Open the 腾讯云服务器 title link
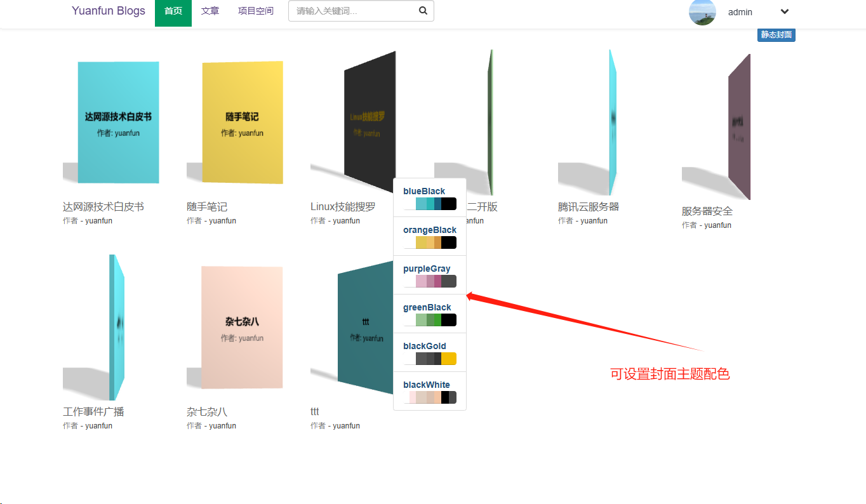 [x=588, y=207]
